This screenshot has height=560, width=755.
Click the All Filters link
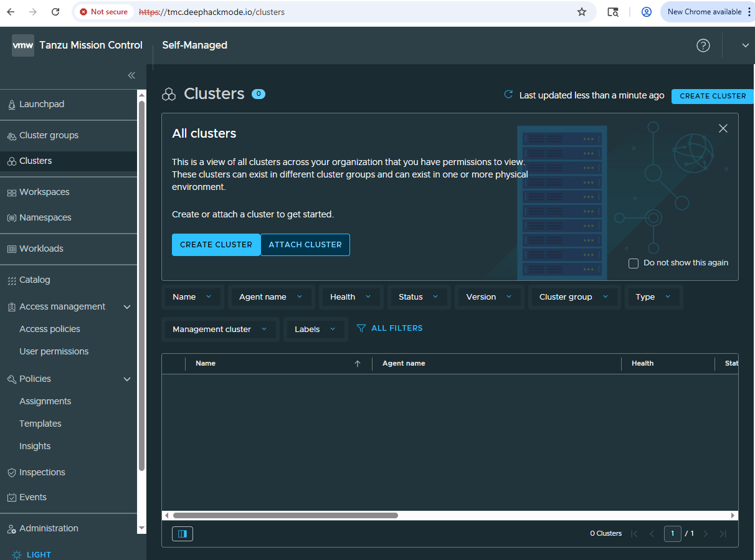click(397, 328)
